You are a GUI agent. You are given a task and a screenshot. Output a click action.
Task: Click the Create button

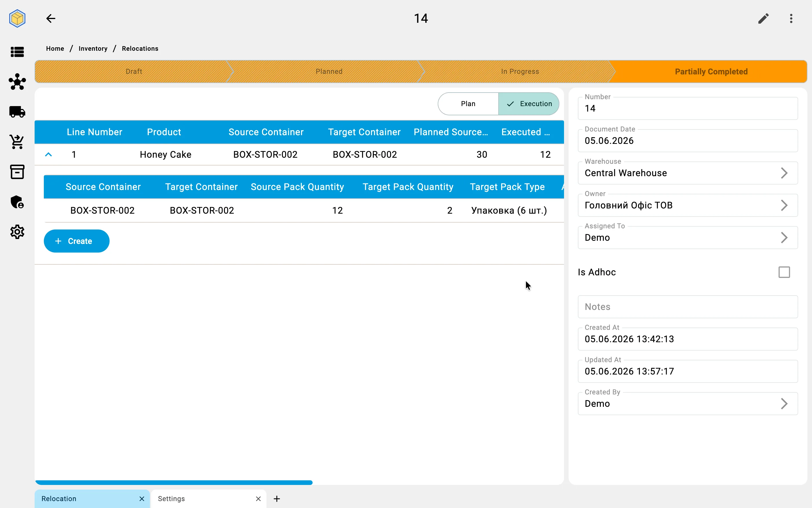(77, 241)
